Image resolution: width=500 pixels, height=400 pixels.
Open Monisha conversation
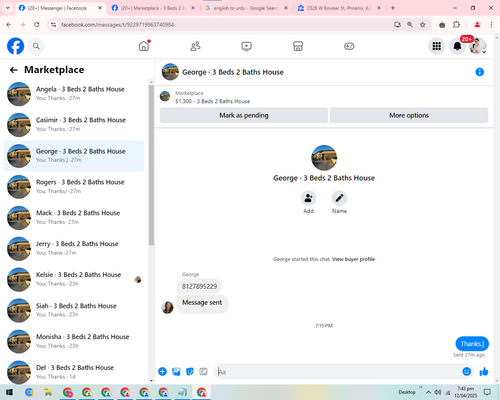(x=74, y=341)
